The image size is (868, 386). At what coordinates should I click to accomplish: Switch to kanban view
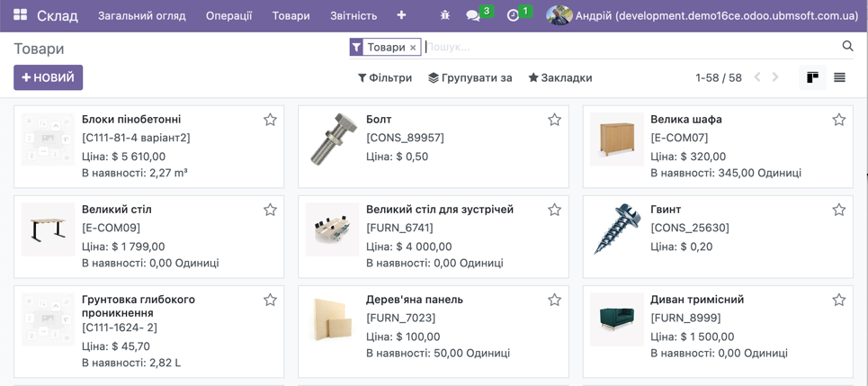point(812,77)
